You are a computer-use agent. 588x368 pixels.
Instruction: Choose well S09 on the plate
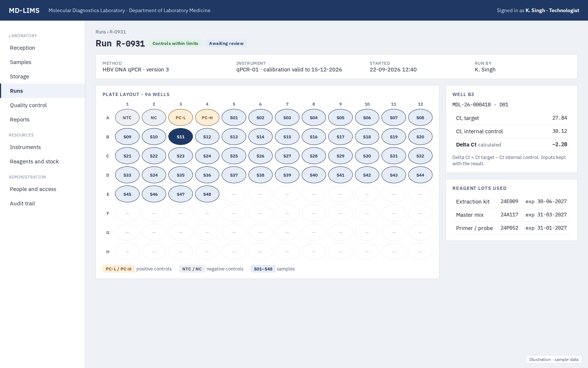point(127,137)
